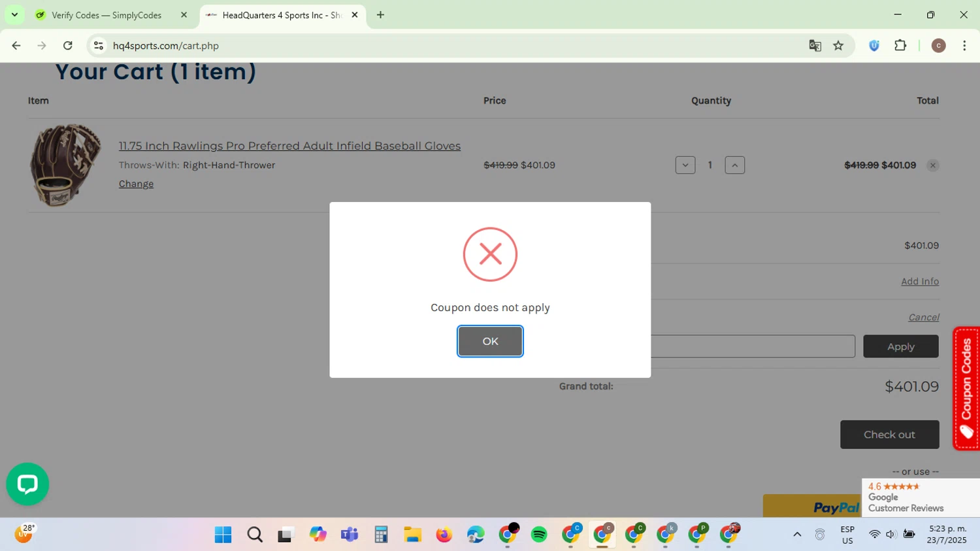Viewport: 980px width, 551px height.
Task: Click the PayPal payment button
Action: [812, 507]
